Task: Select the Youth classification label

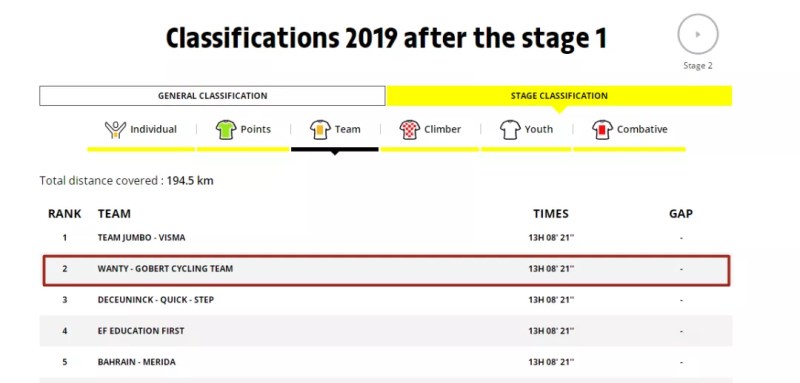Action: (539, 130)
